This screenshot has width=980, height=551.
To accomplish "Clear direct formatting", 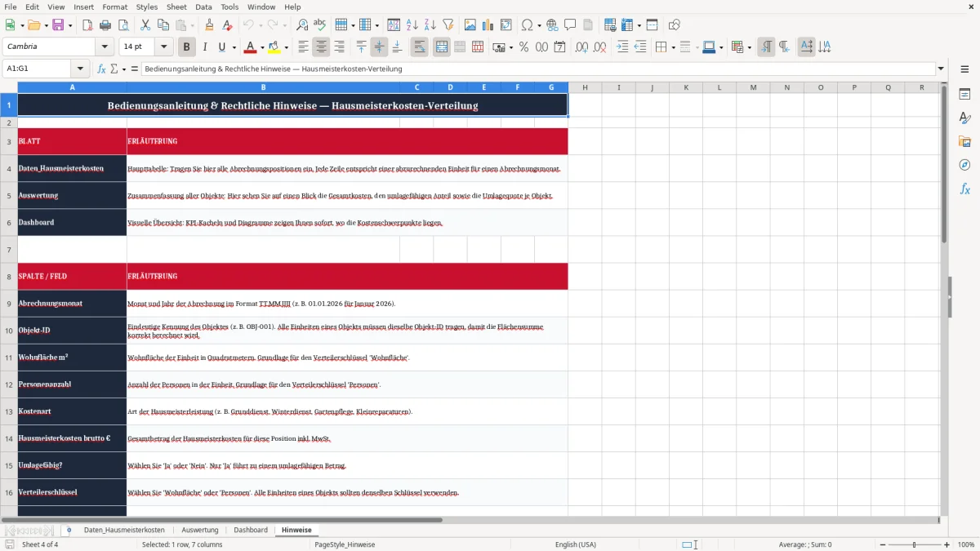I will tap(227, 25).
